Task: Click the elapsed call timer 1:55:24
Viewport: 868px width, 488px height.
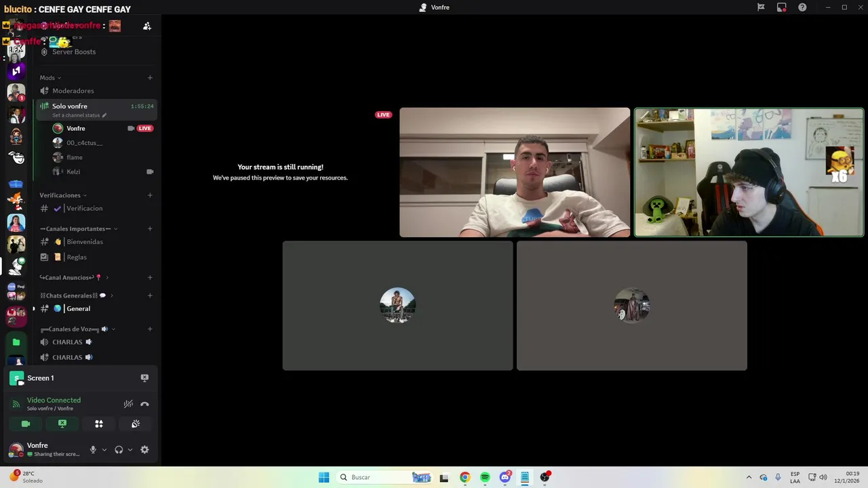Action: click(x=142, y=106)
